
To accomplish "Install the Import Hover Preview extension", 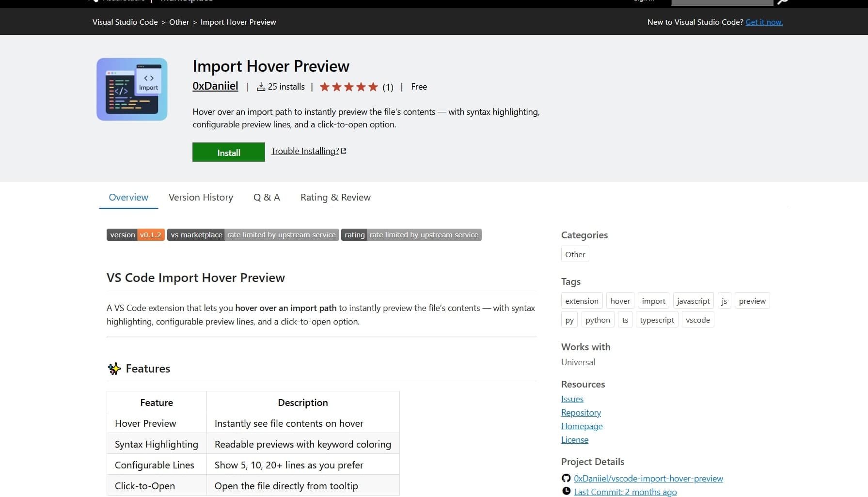I will 228,152.
